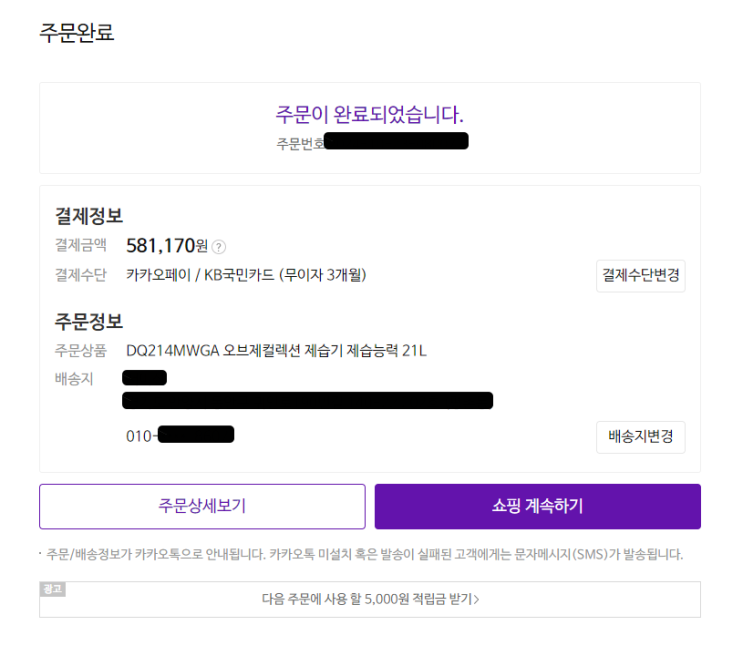743x656 pixels.
Task: Continue shopping with the 쇼핑 계속하기 button
Action: pyautogui.click(x=537, y=506)
